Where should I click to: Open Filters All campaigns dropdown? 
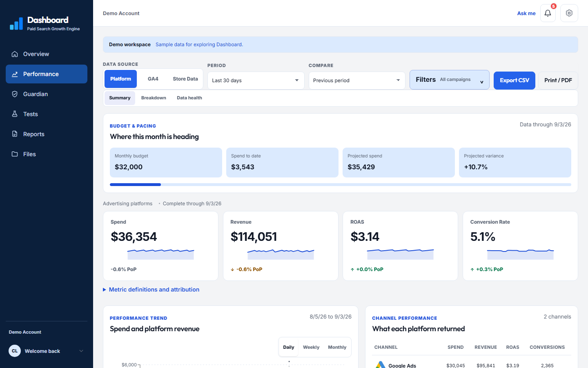click(450, 80)
